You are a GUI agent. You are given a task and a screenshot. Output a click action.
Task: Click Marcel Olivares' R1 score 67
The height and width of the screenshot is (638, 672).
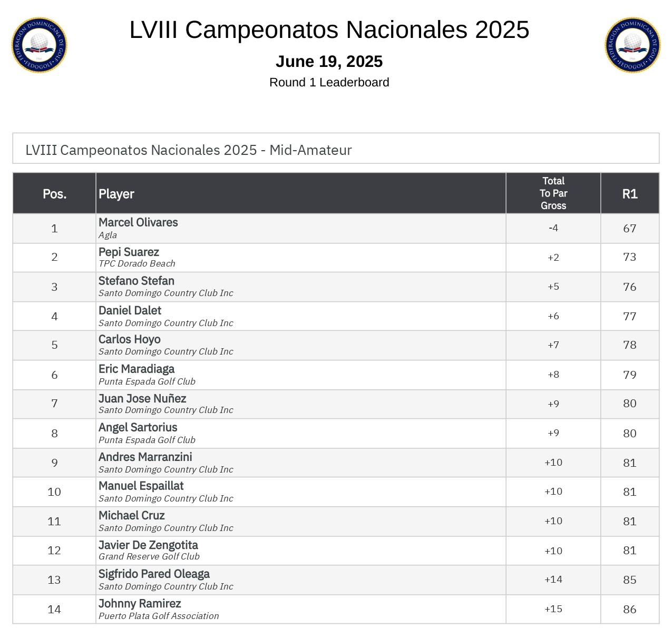pyautogui.click(x=630, y=229)
